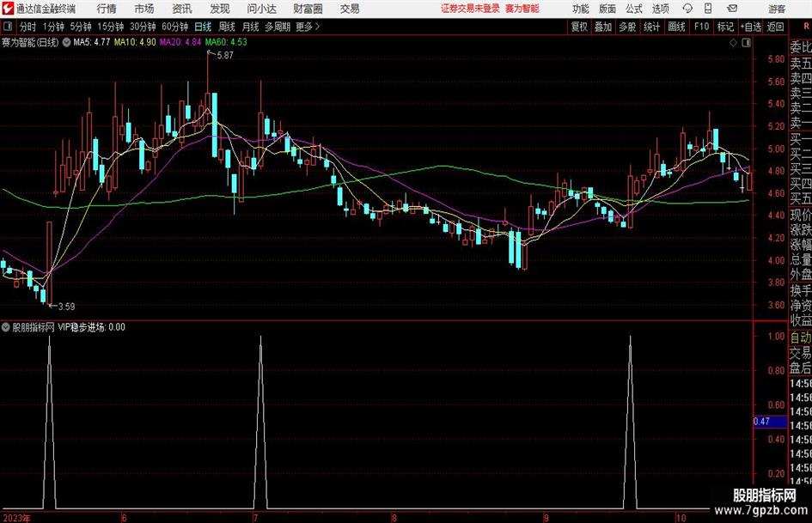
Task: Click the 画线 draw line button
Action: (x=676, y=27)
